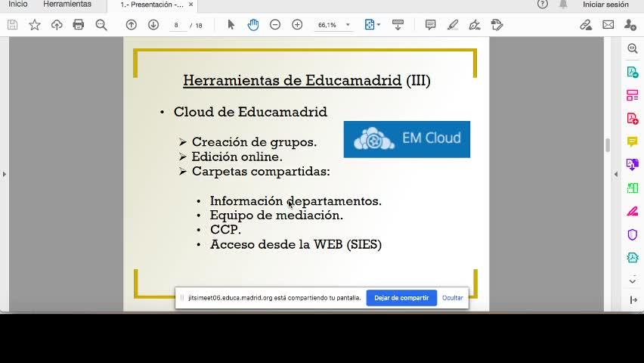Open search tool in right sidebar
Screen dimensions: 644x363
tap(633, 48)
